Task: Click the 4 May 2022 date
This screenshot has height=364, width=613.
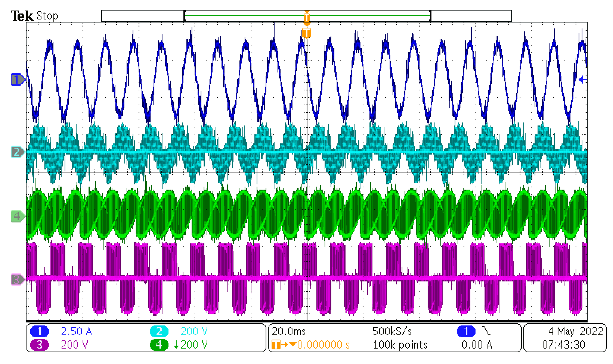Action: pyautogui.click(x=576, y=331)
